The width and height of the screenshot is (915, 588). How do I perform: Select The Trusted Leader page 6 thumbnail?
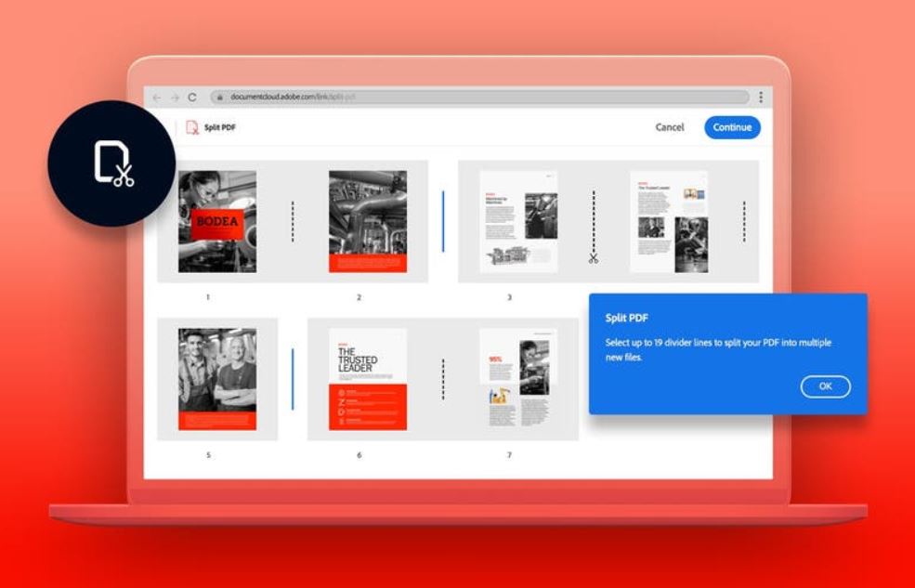368,379
